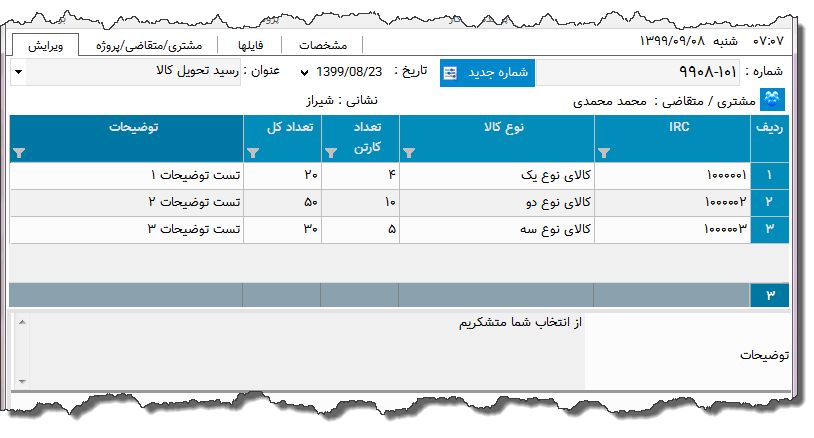814x438 pixels.
Task: Open the ویرایش tab
Action: pos(45,45)
